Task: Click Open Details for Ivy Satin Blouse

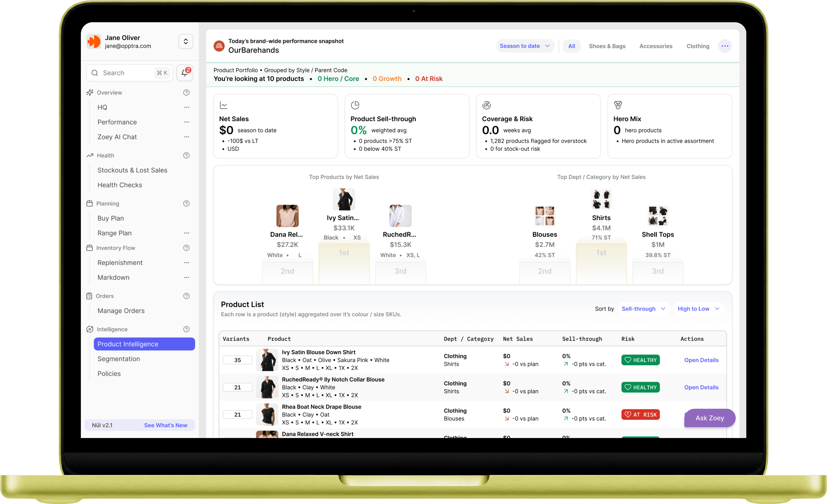Action: click(x=701, y=360)
